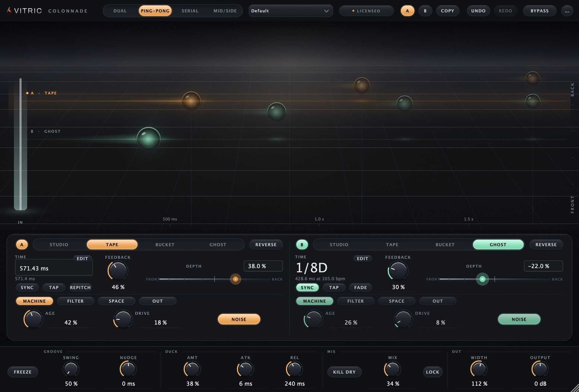579x392 pixels.
Task: Click delay A depth slider handle
Action: click(x=236, y=279)
